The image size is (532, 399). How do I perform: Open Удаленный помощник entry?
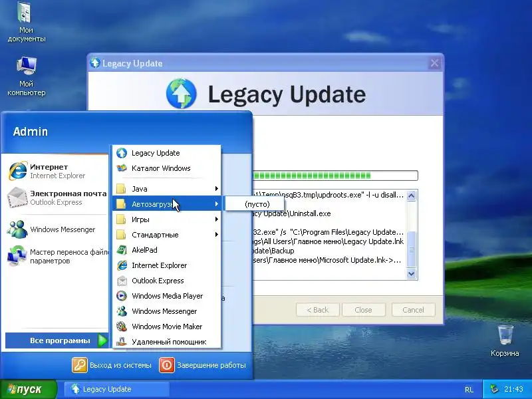point(167,342)
